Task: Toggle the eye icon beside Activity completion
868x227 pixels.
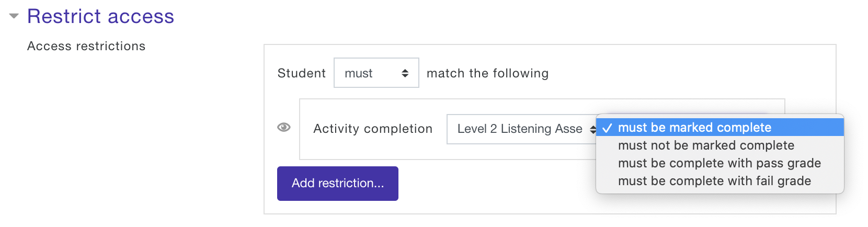Action: 284,127
